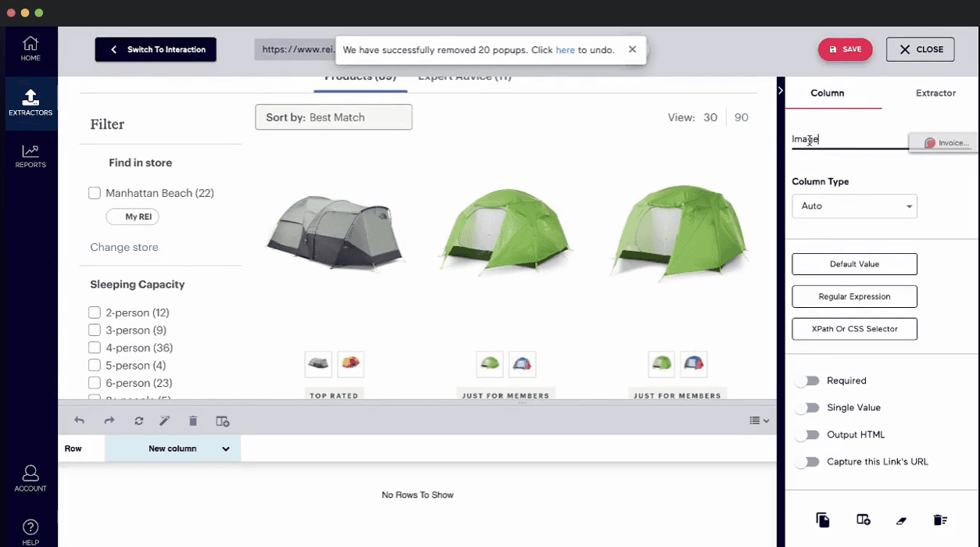
Task: Click add column icon in data toolbar
Action: pyautogui.click(x=223, y=420)
